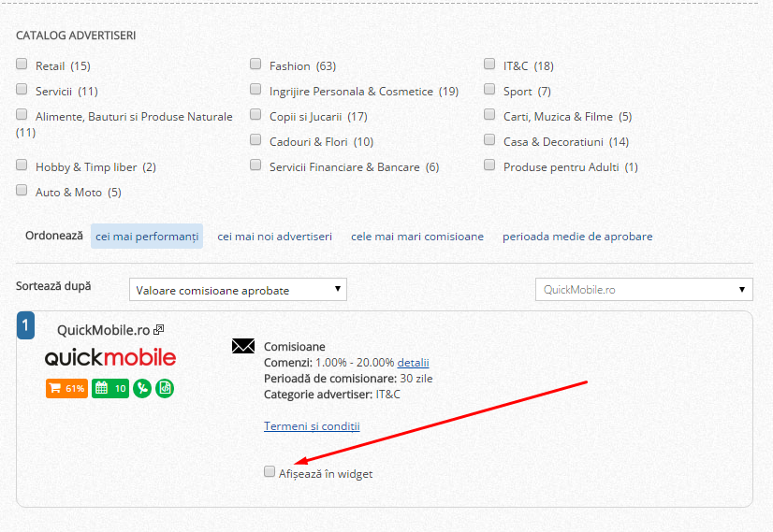Enable the Afișează în widget checkbox
Screen dimensions: 773x532
coord(270,471)
